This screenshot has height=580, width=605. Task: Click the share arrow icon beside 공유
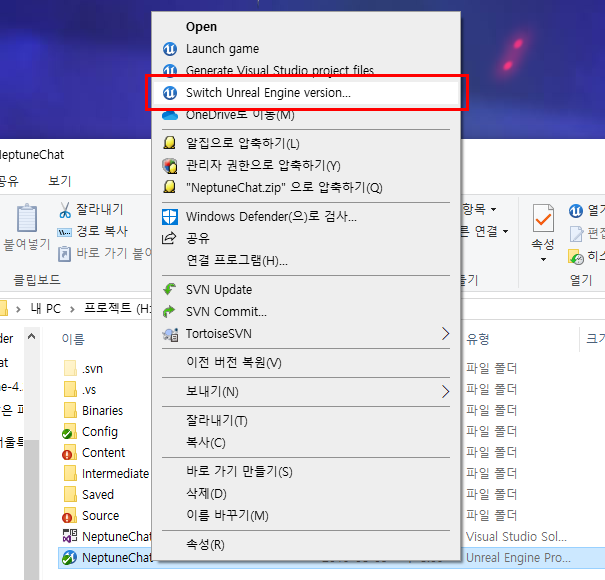pyautogui.click(x=169, y=238)
